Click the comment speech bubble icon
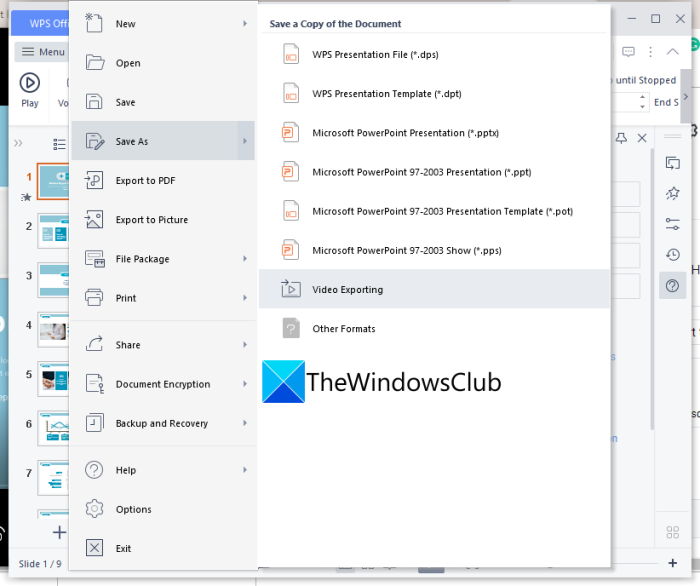Viewport: 700px width, 586px height. pos(628,52)
